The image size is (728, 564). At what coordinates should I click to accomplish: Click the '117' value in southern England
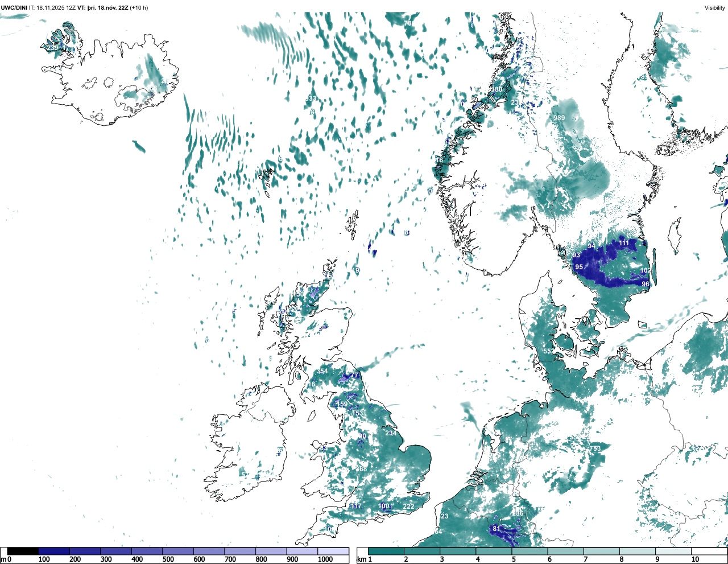(x=356, y=507)
